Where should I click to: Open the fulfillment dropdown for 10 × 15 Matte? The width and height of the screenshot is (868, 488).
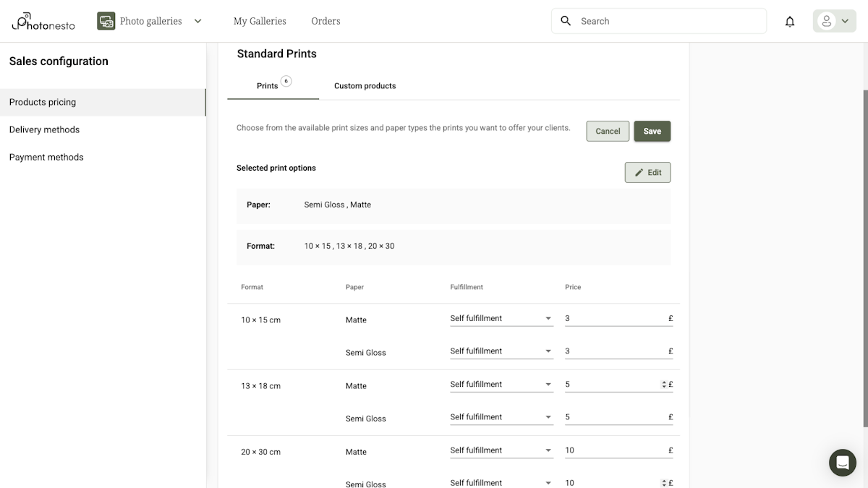coord(501,318)
